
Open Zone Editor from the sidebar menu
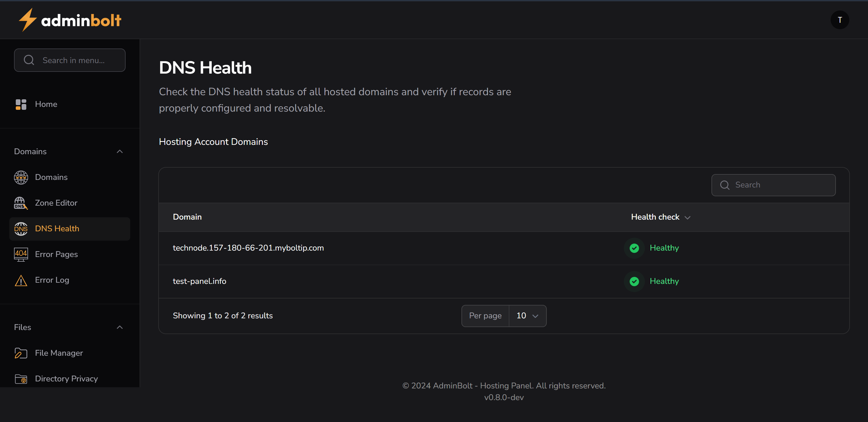(x=56, y=203)
